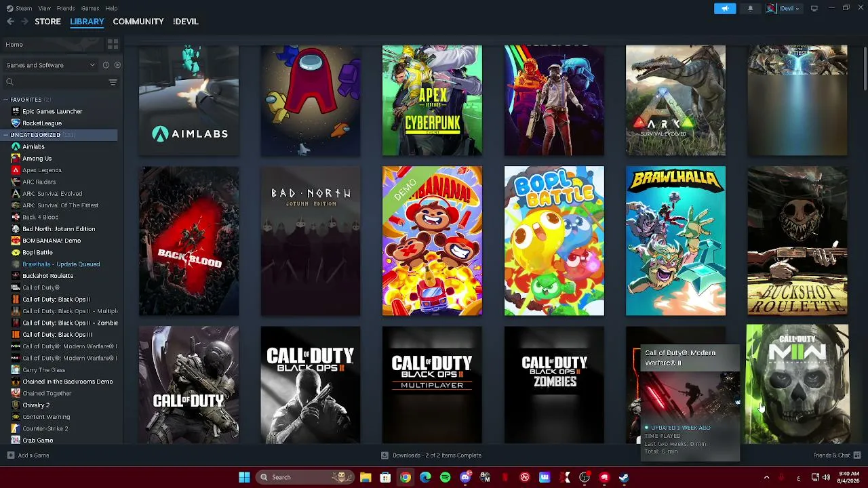Image resolution: width=868 pixels, height=488 pixels.
Task: Open the notifications bell
Action: [750, 8]
